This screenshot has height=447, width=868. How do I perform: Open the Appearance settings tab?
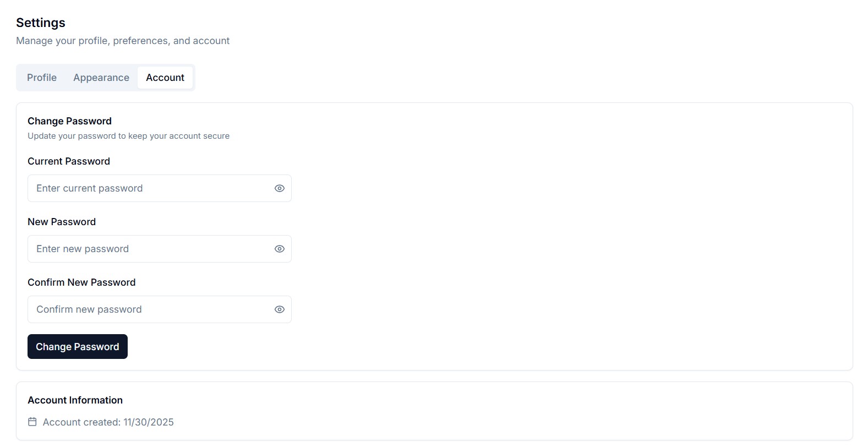[x=101, y=77]
